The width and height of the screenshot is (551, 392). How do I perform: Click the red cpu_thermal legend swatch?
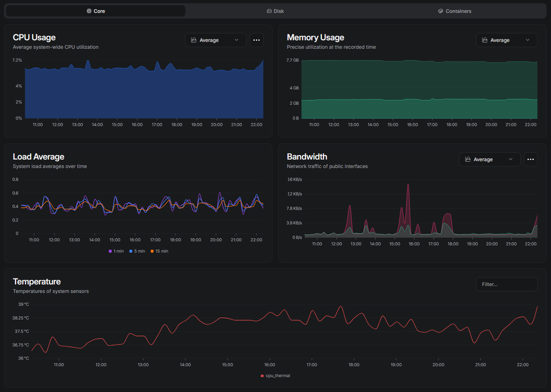262,376
